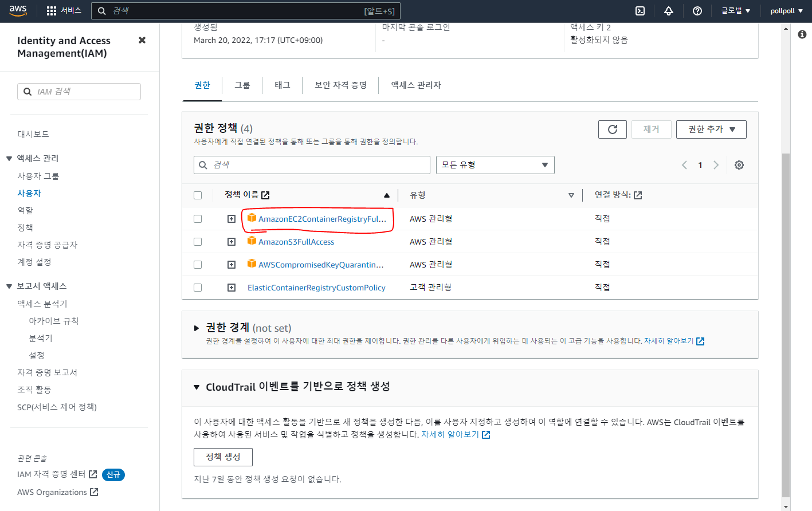This screenshot has width=812, height=511.
Task: Click the AmazonS3FullAccess policy cube icon
Action: coord(252,241)
